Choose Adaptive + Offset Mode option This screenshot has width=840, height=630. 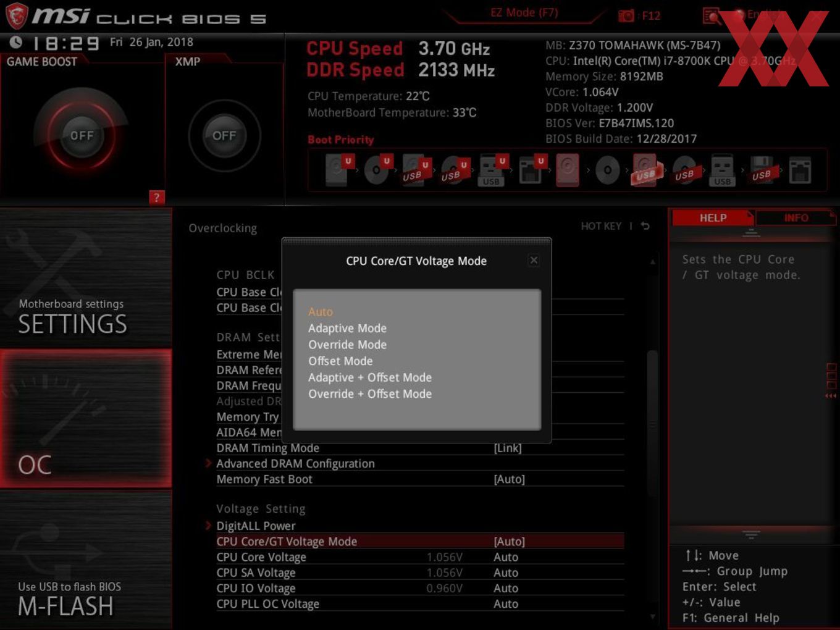tap(370, 377)
